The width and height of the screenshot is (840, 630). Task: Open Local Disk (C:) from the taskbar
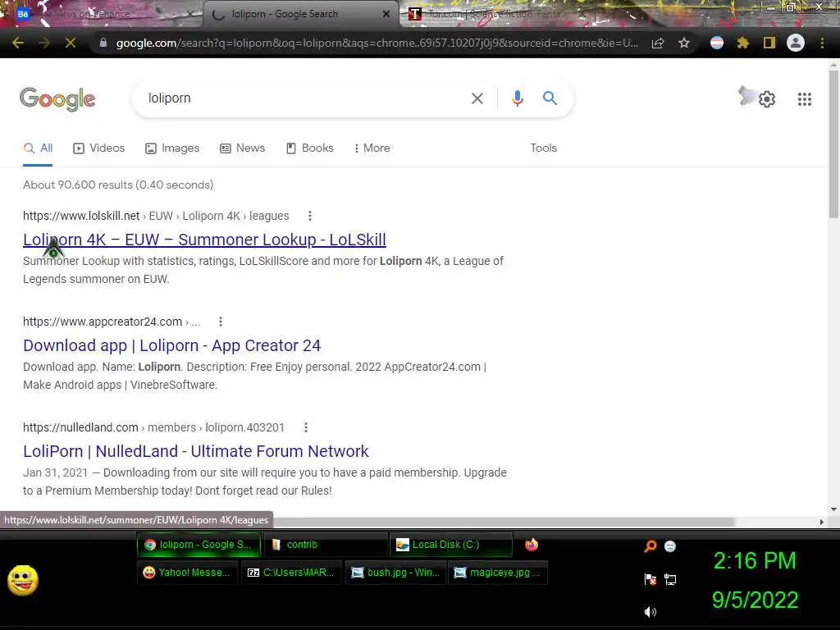(451, 545)
